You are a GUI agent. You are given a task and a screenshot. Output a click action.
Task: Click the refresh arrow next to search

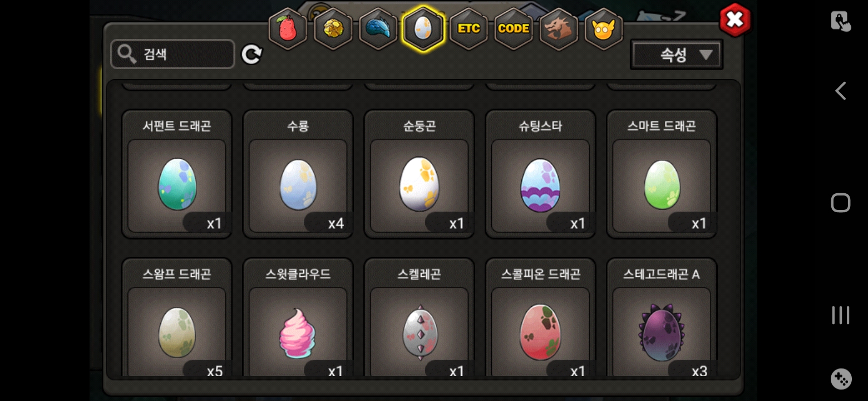pos(251,54)
